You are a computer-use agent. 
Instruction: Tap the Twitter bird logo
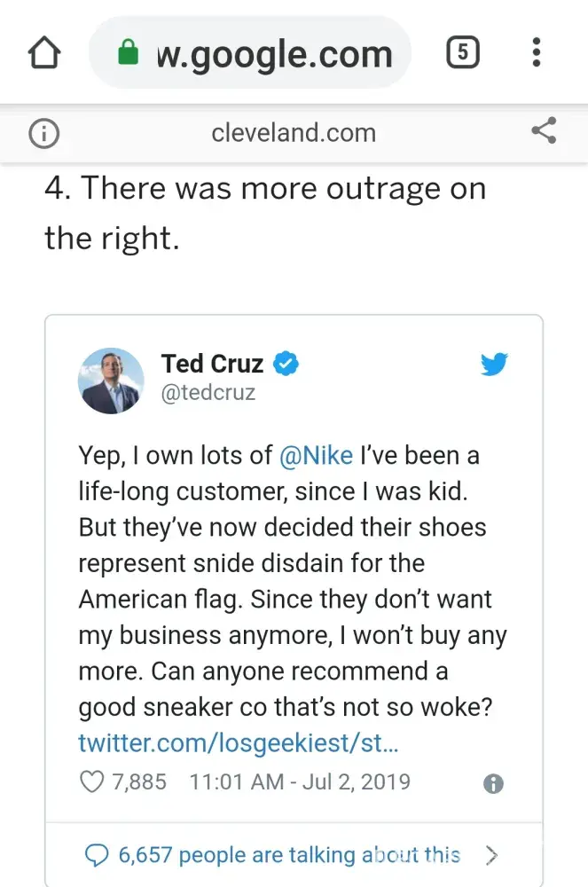pos(494,365)
